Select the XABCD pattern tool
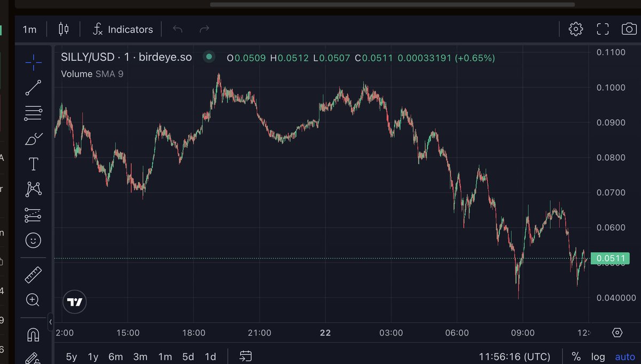641x364 pixels. [33, 189]
